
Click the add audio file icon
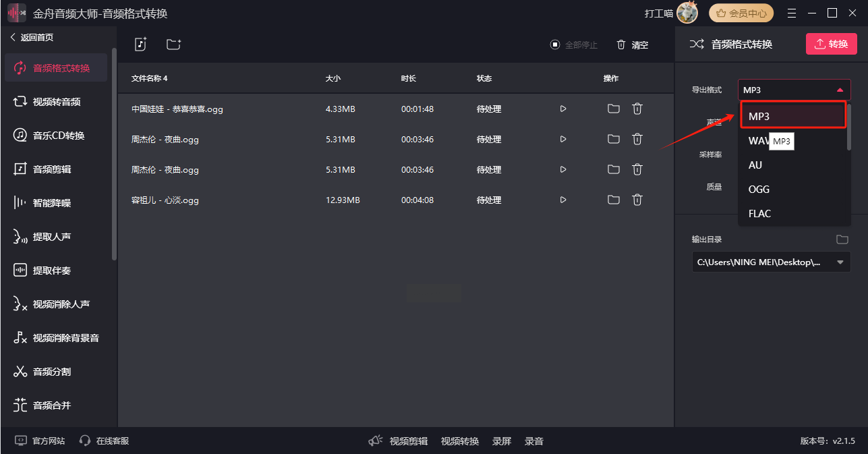140,45
